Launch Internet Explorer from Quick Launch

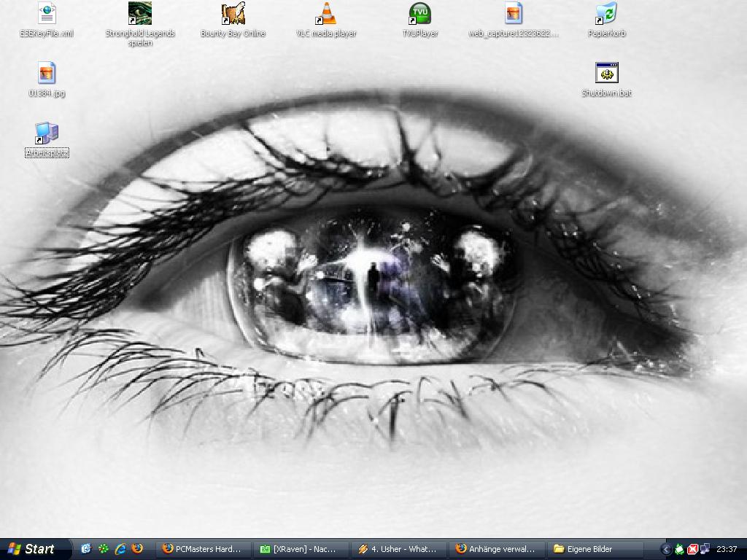point(120,549)
